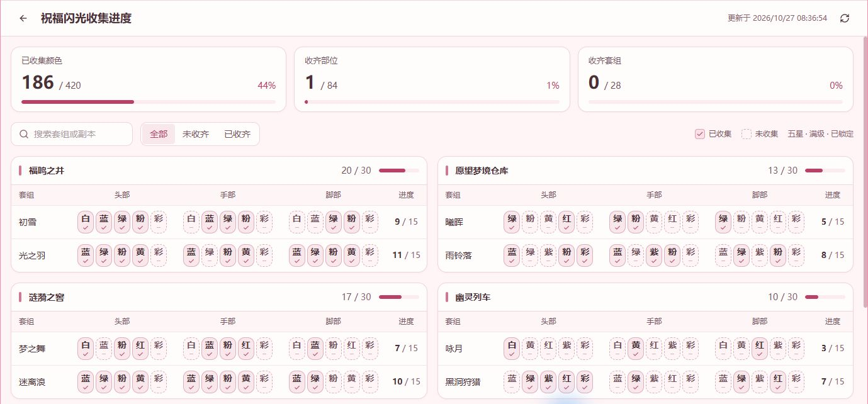The height and width of the screenshot is (404, 868).
Task: Click the 更新于 timestamp text
Action: point(777,18)
